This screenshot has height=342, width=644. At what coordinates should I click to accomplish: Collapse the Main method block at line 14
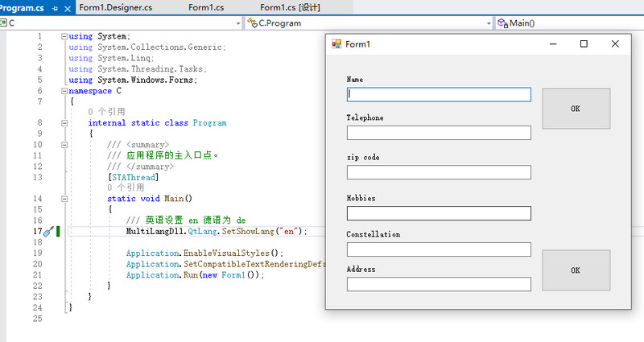pos(64,199)
